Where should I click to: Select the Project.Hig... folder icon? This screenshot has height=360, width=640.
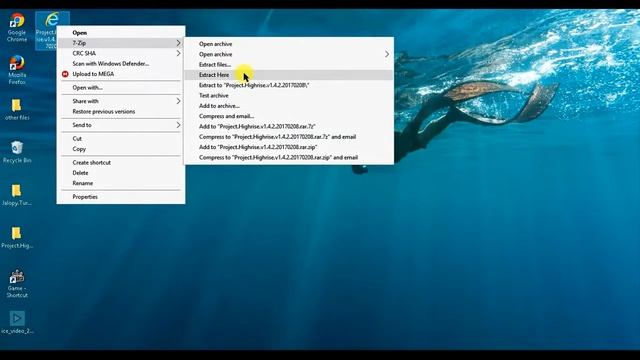(x=17, y=233)
